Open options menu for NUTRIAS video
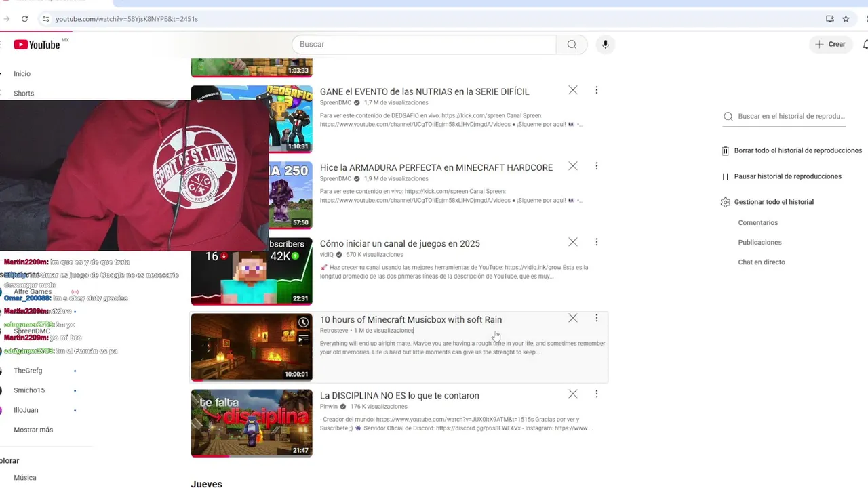The image size is (868, 488). pyautogui.click(x=597, y=90)
